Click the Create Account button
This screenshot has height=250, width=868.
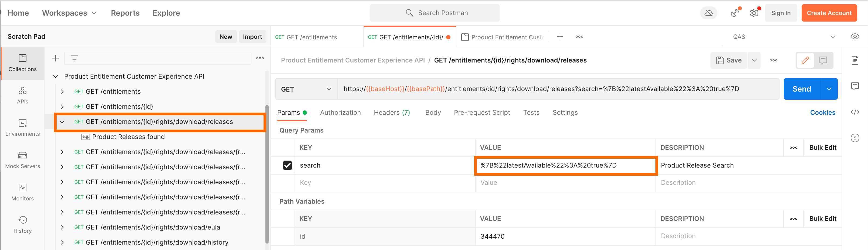(829, 13)
